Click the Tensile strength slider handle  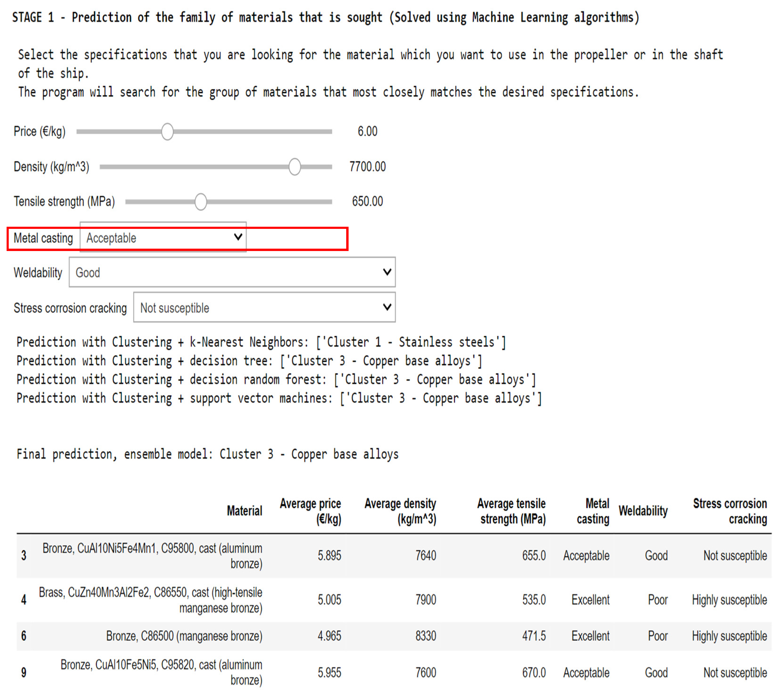200,202
